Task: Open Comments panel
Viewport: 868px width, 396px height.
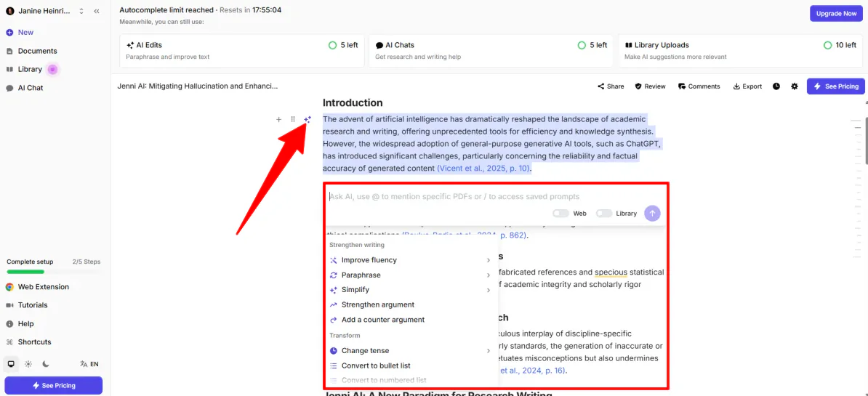Action: tap(699, 86)
